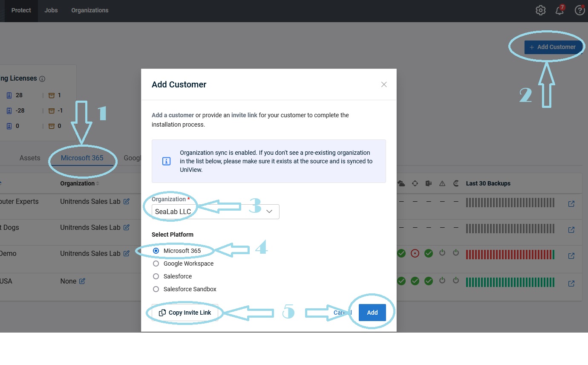Click USA row power icon under warning column
Image resolution: width=588 pixels, height=365 pixels.
tap(442, 281)
